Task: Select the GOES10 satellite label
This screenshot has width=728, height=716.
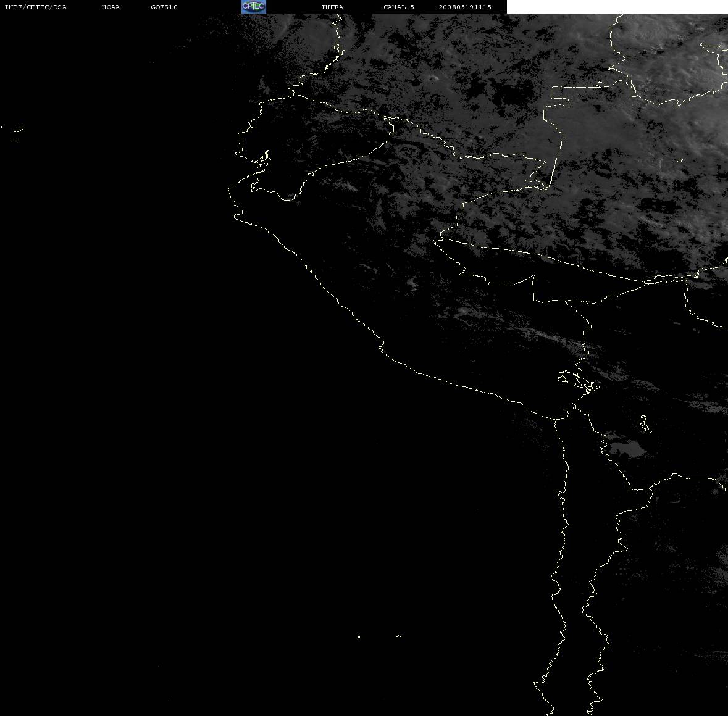Action: pyautogui.click(x=164, y=7)
